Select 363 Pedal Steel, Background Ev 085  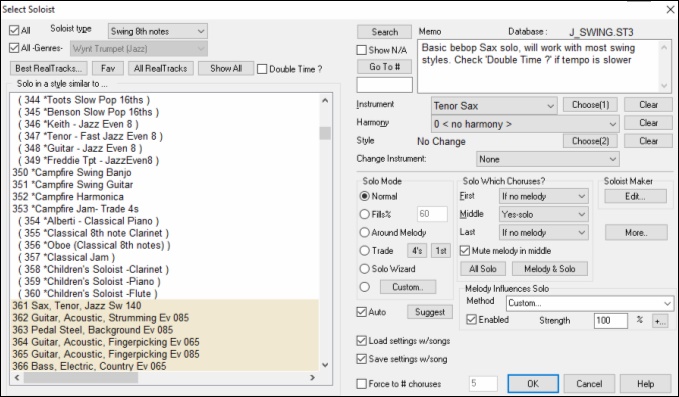[165, 330]
